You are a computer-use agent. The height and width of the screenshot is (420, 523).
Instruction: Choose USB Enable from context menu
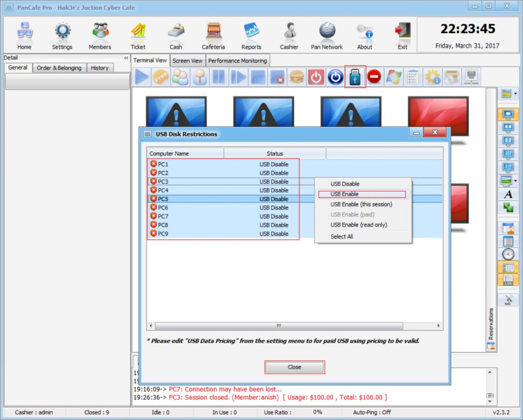click(363, 195)
